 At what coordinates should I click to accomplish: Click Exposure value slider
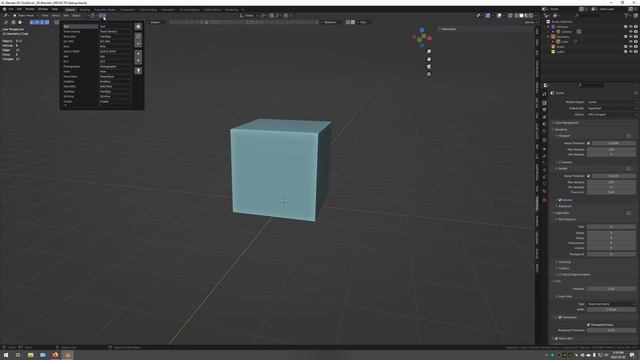611,289
